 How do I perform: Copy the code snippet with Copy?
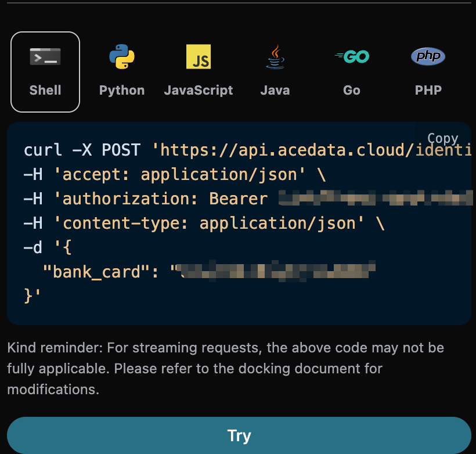[442, 138]
